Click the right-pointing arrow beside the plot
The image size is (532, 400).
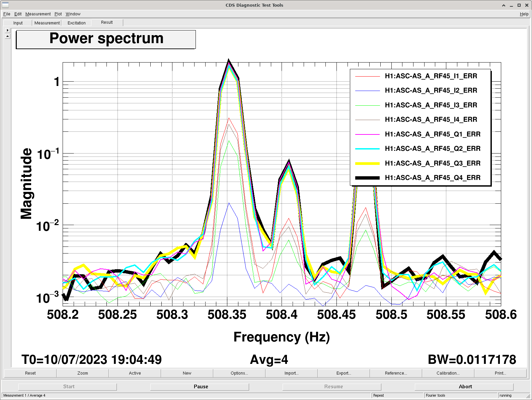(x=8, y=30)
